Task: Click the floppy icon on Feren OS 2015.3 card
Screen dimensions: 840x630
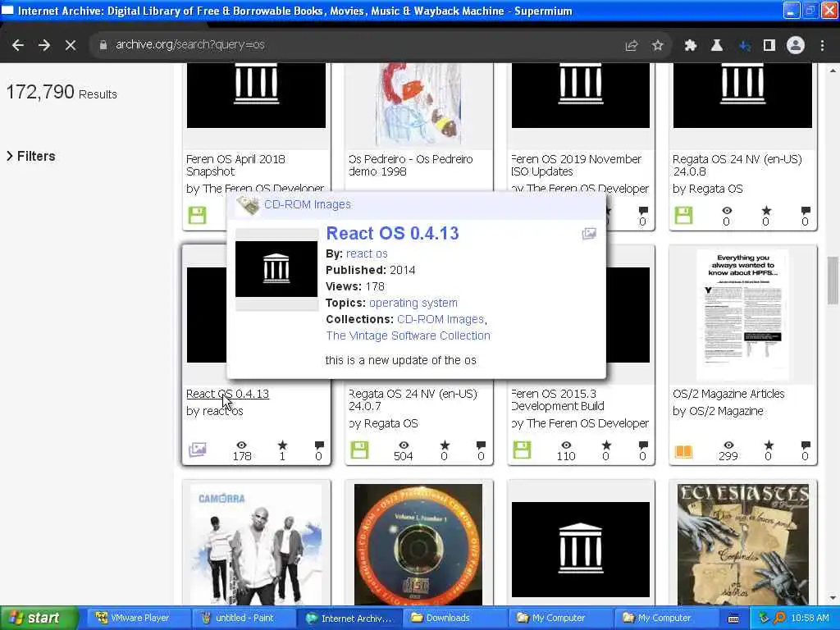Action: [522, 450]
